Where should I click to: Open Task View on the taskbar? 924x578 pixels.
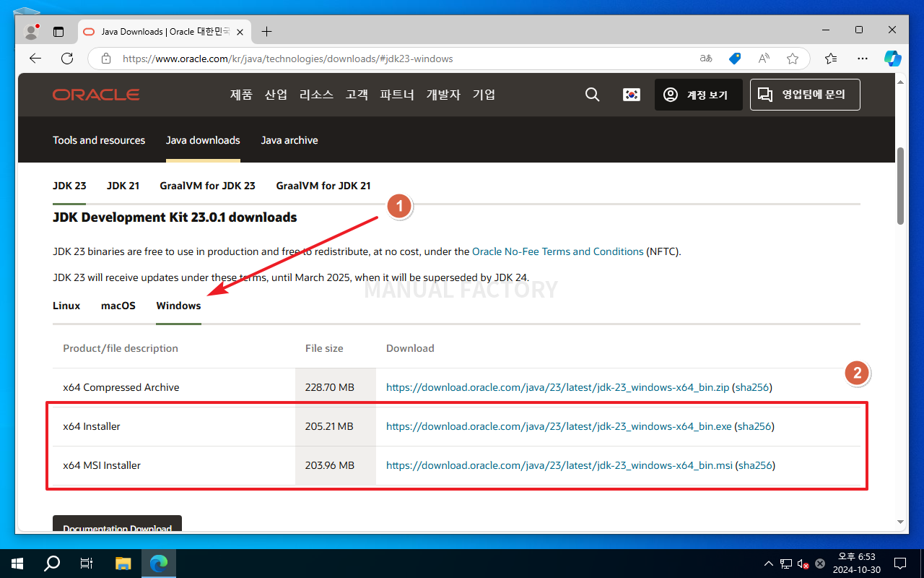pos(87,563)
